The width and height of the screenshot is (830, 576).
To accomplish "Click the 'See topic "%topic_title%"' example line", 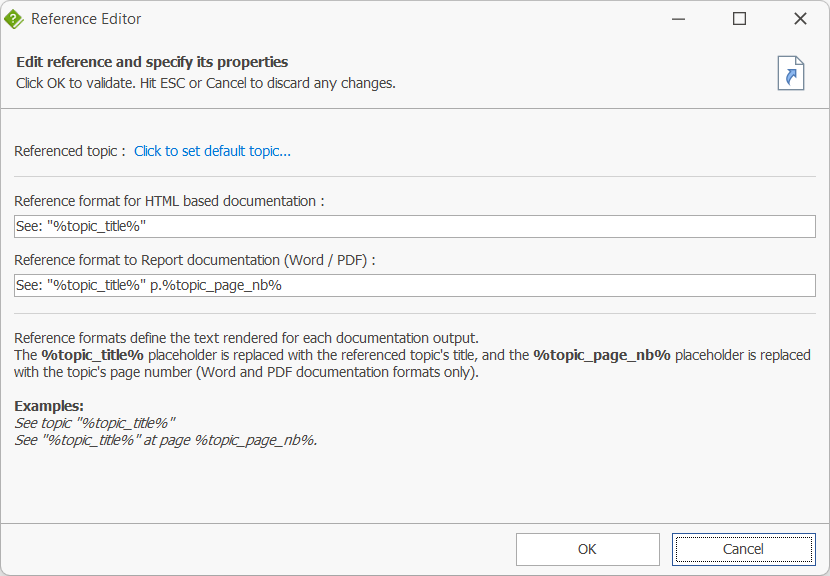I will coord(95,423).
